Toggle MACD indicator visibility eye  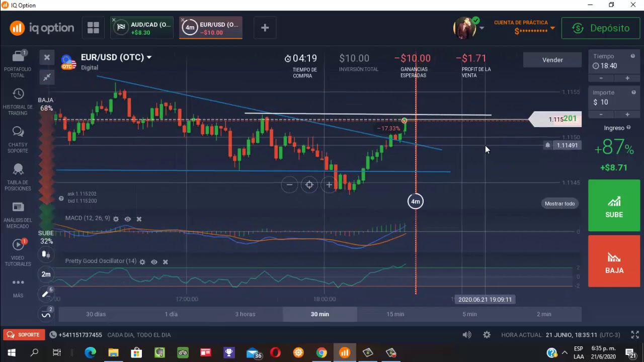(x=127, y=219)
